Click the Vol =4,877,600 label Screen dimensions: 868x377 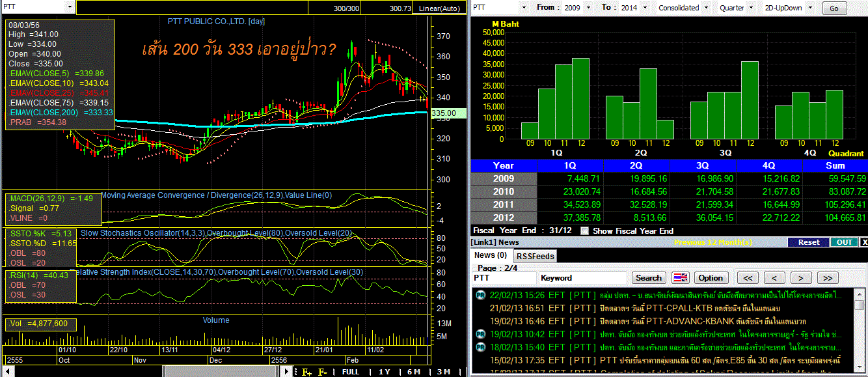[x=38, y=324]
